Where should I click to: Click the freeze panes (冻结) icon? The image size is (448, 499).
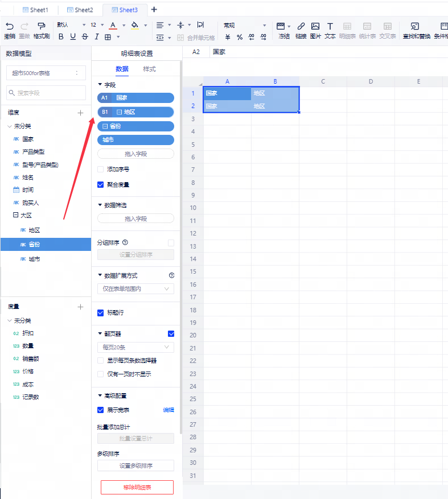click(281, 26)
